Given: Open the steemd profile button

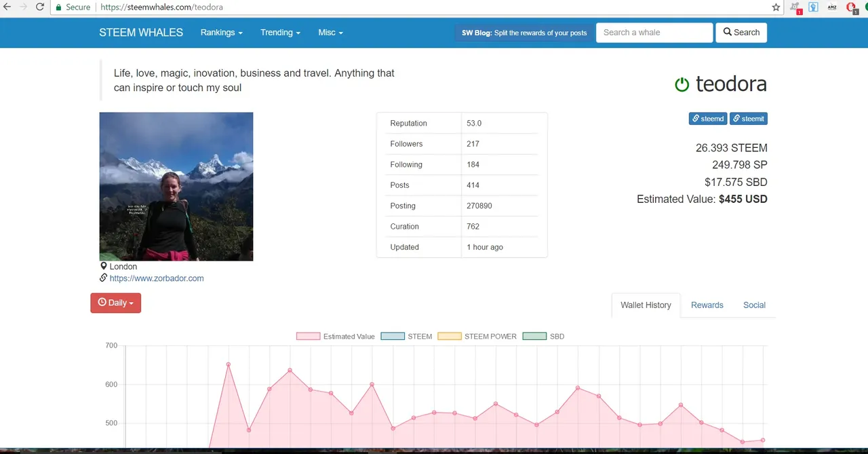Looking at the screenshot, I should click(708, 119).
